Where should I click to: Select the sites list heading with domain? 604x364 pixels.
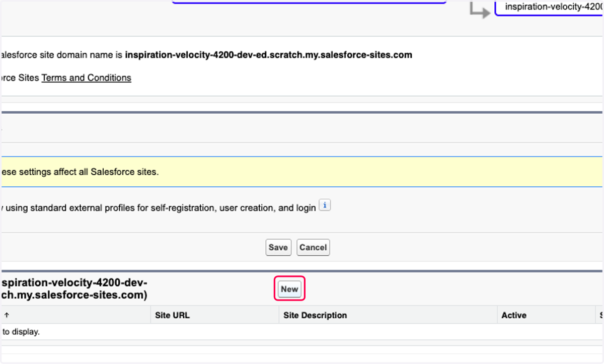click(74, 289)
